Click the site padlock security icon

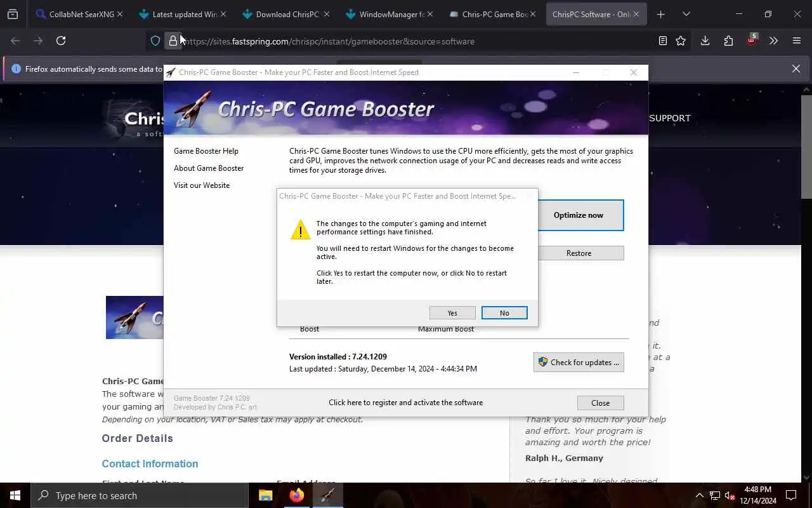click(173, 41)
